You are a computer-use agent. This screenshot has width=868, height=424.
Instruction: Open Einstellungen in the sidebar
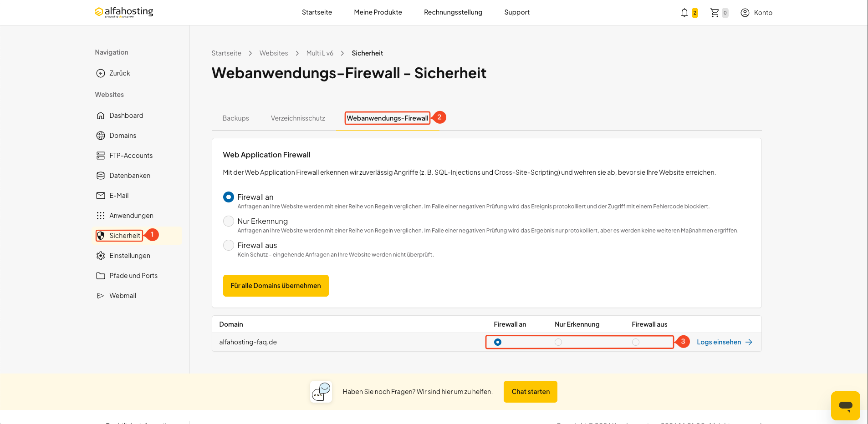coord(130,256)
